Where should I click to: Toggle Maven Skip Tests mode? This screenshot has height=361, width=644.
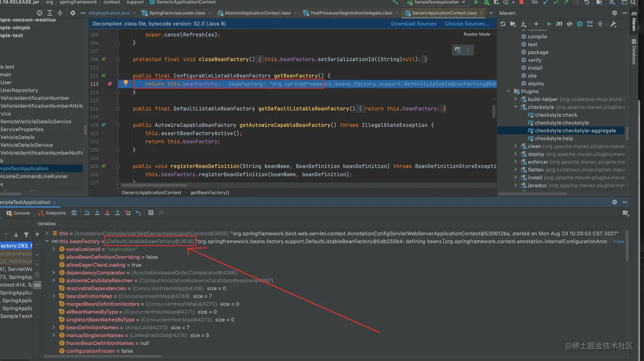click(x=580, y=24)
